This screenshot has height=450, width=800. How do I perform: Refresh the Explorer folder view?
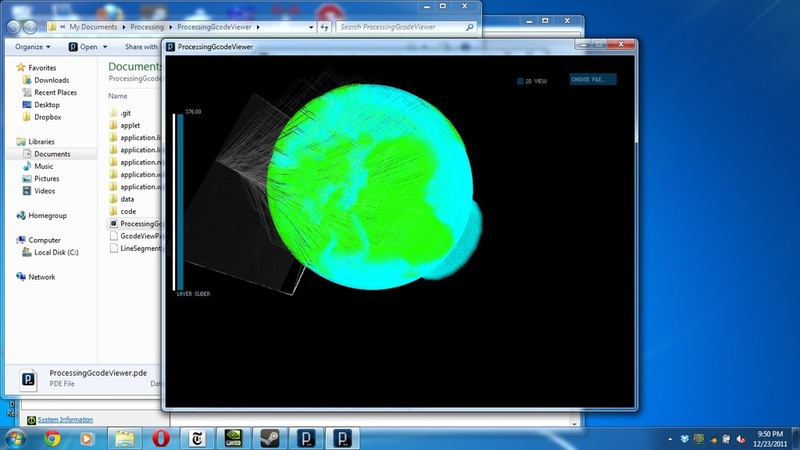point(324,27)
